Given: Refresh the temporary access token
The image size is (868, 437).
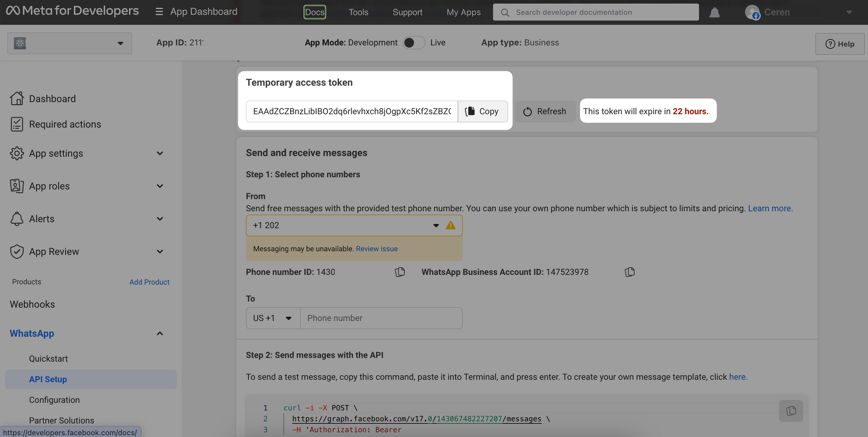Looking at the screenshot, I should click(x=545, y=111).
